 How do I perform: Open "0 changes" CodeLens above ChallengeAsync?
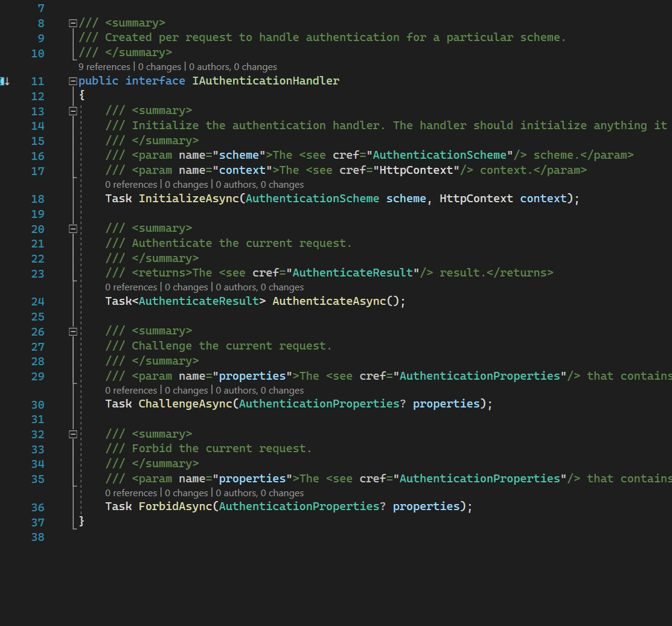coord(187,391)
